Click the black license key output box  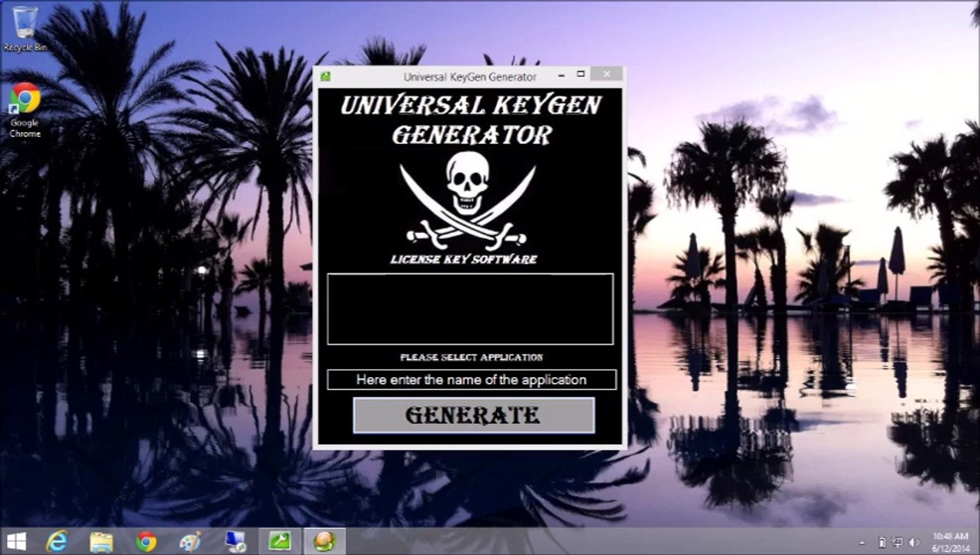tap(470, 308)
